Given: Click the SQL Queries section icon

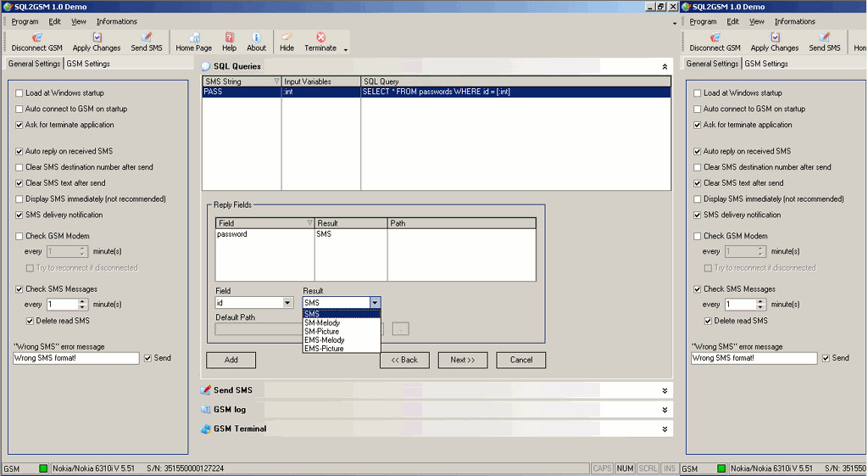Looking at the screenshot, I should [x=206, y=66].
